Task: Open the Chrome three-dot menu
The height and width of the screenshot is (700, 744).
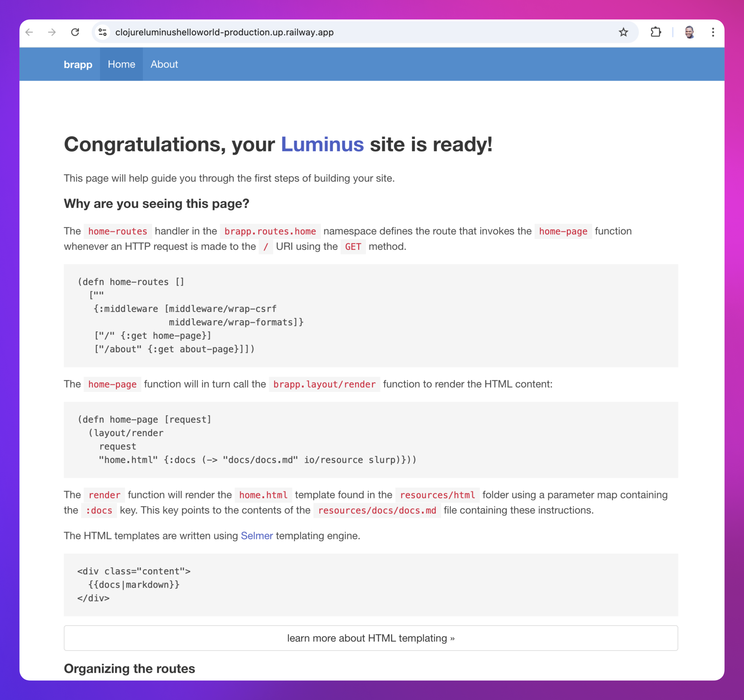Action: [713, 32]
